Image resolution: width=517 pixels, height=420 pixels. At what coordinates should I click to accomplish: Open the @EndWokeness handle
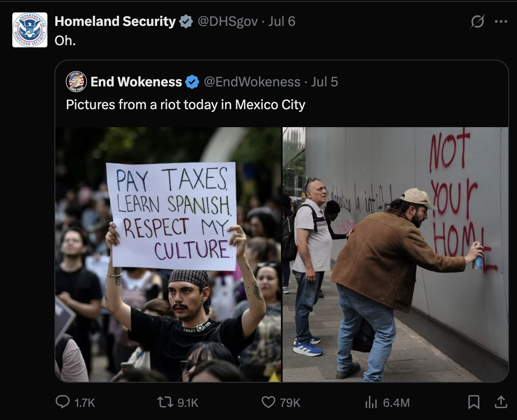(252, 82)
